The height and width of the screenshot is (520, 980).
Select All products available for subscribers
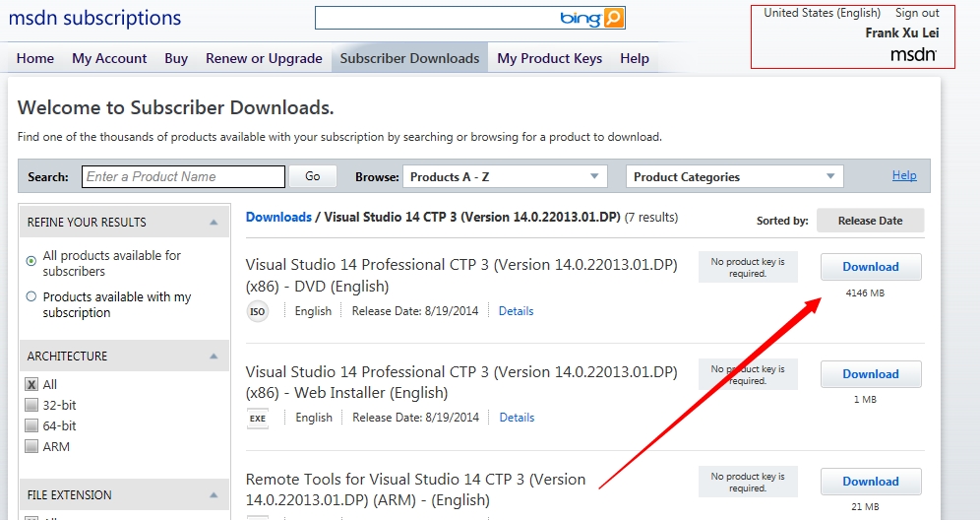[x=31, y=261]
